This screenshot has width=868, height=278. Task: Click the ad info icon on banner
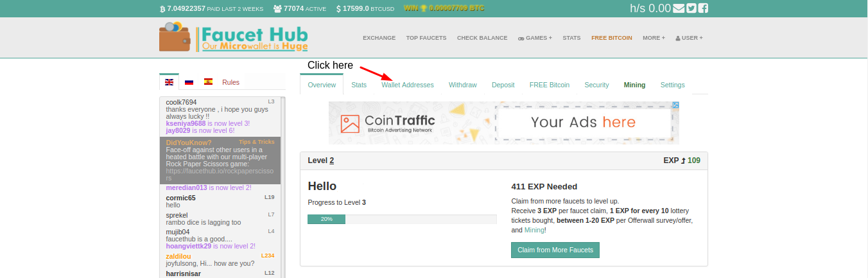(x=675, y=105)
